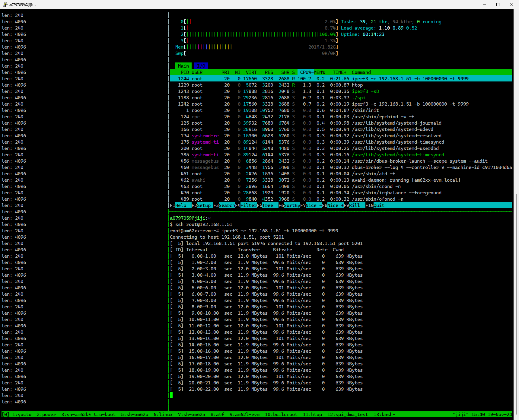Switch to tmux window 11:htop

(x=312, y=415)
